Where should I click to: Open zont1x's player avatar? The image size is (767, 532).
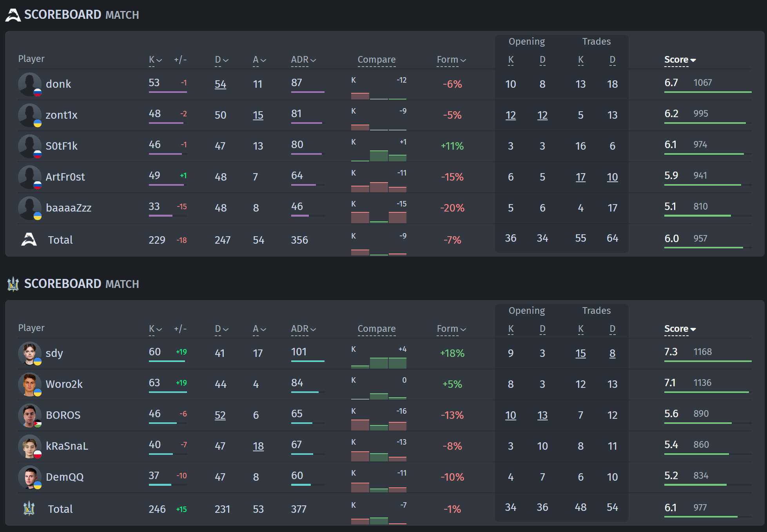pos(30,115)
